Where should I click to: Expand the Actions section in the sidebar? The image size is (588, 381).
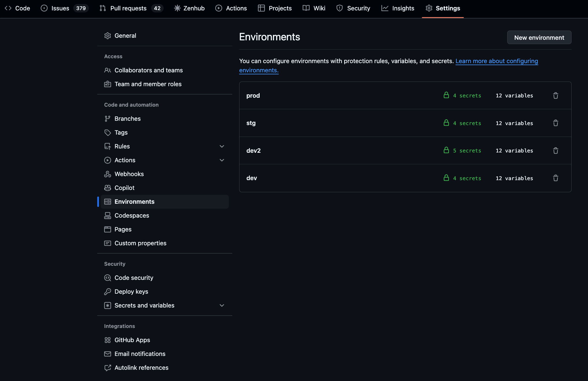pyautogui.click(x=222, y=160)
